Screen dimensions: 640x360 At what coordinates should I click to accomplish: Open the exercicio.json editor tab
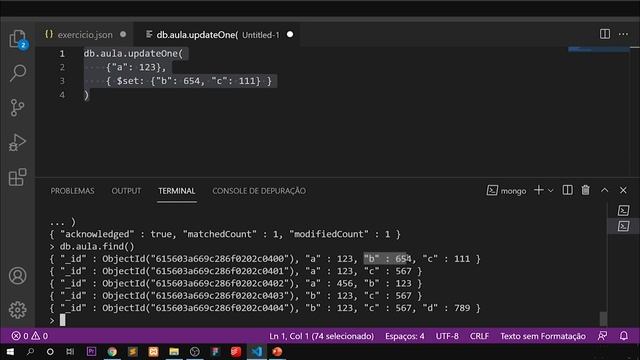click(x=85, y=35)
